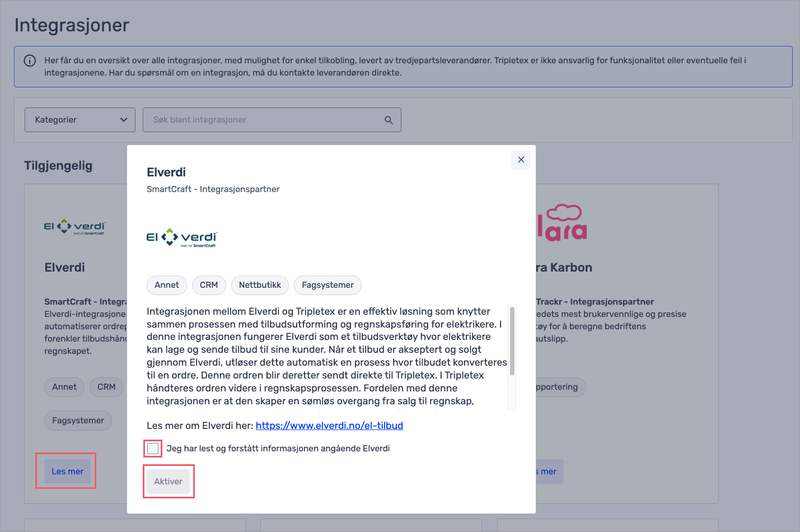
Task: Select the Nettbutikk tag in the dialog
Action: click(x=260, y=285)
